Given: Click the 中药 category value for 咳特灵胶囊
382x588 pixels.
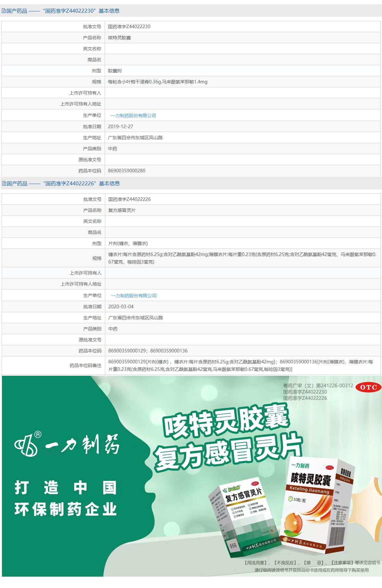Looking at the screenshot, I should 113,149.
